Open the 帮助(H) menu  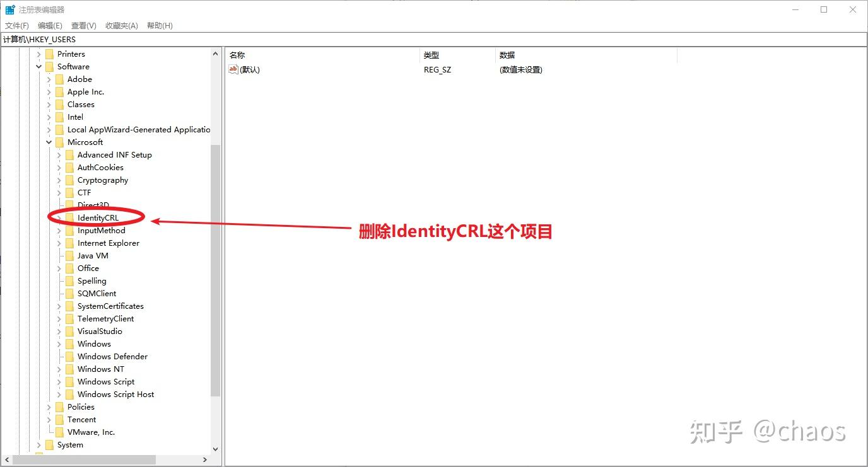(160, 26)
